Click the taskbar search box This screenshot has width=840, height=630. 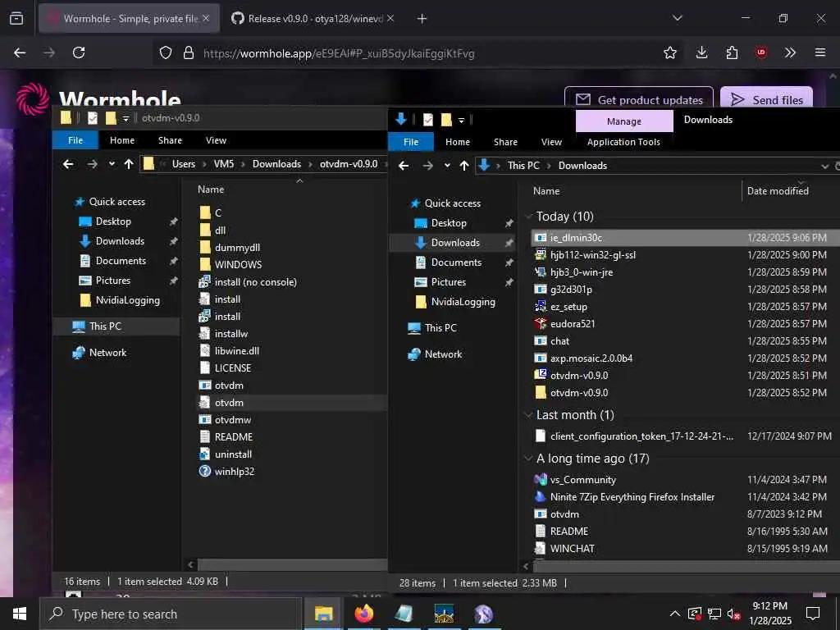[x=171, y=614]
